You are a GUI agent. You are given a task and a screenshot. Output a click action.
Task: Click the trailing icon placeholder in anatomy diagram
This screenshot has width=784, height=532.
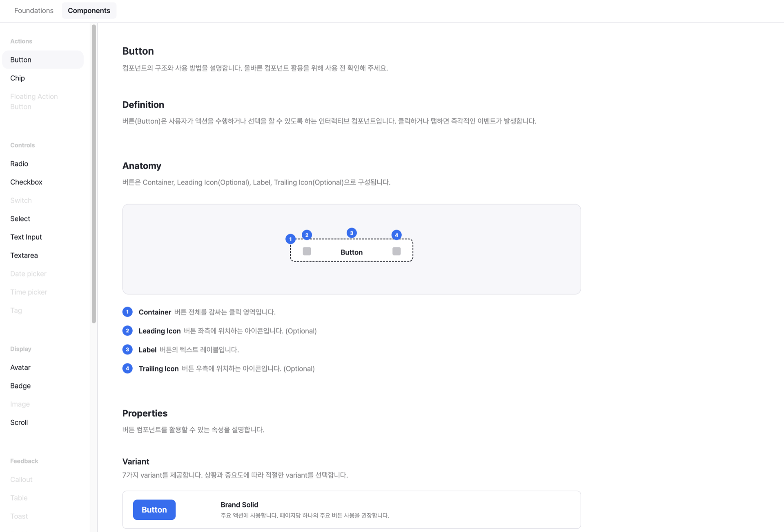(x=396, y=252)
